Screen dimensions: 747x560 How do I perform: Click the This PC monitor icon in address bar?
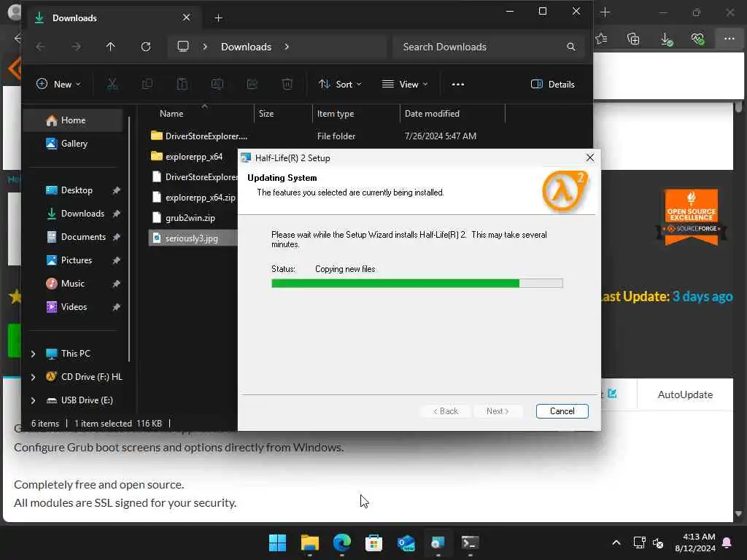[x=183, y=46]
